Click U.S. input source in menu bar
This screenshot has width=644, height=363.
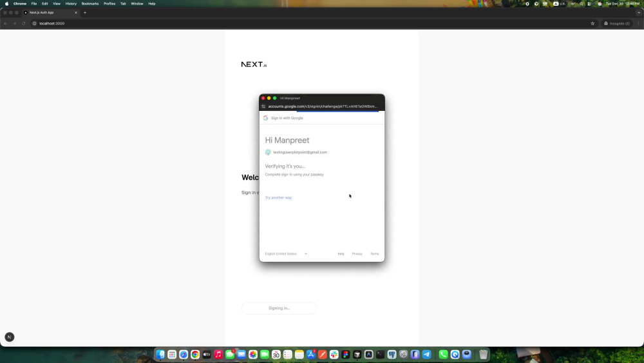(x=559, y=4)
